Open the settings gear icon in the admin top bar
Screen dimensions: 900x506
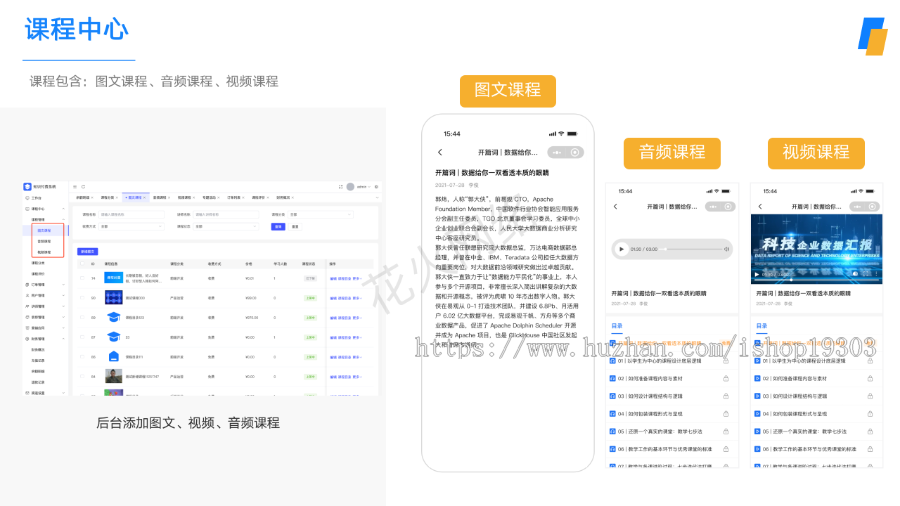tap(377, 186)
